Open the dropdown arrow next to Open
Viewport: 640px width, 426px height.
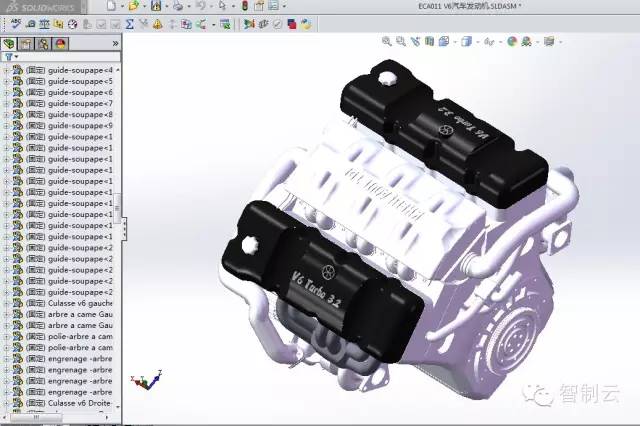[x=144, y=7]
